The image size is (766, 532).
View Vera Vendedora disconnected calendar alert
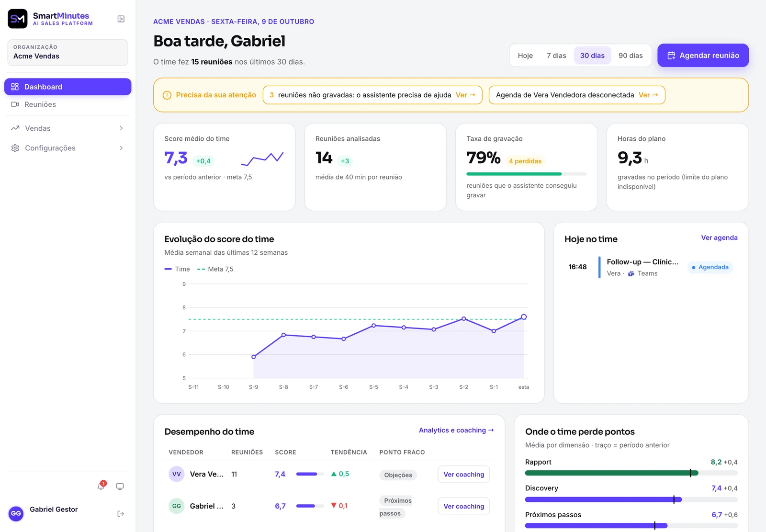click(x=577, y=95)
